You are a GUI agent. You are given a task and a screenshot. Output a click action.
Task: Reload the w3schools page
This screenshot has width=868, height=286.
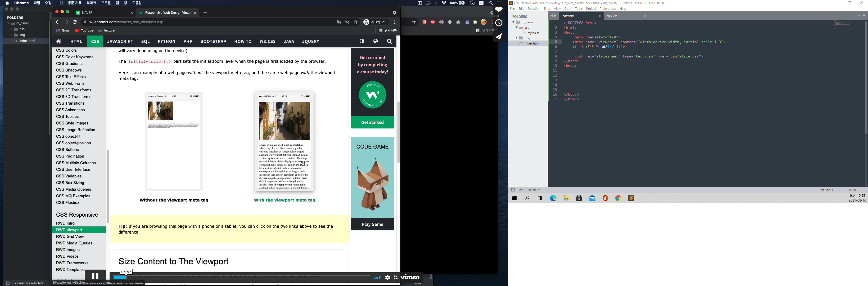(75, 22)
